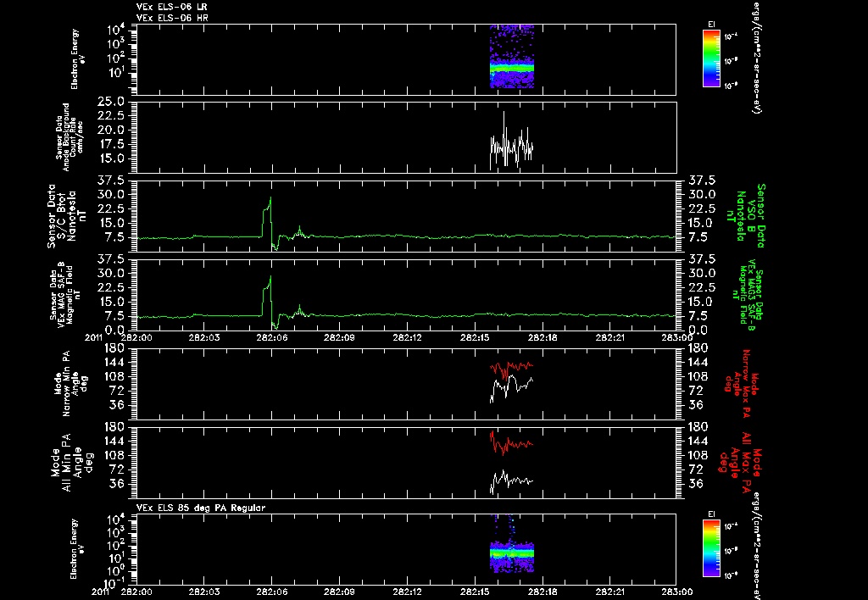The image size is (868, 600).
Task: Click the white Narrow Min PA angle trace
Action: pyautogui.click(x=512, y=387)
